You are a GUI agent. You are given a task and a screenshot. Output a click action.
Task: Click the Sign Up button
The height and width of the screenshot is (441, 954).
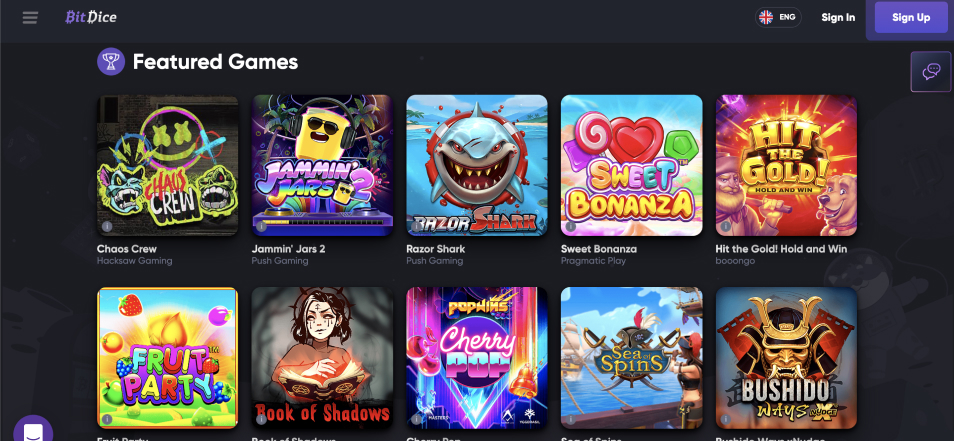pyautogui.click(x=911, y=18)
